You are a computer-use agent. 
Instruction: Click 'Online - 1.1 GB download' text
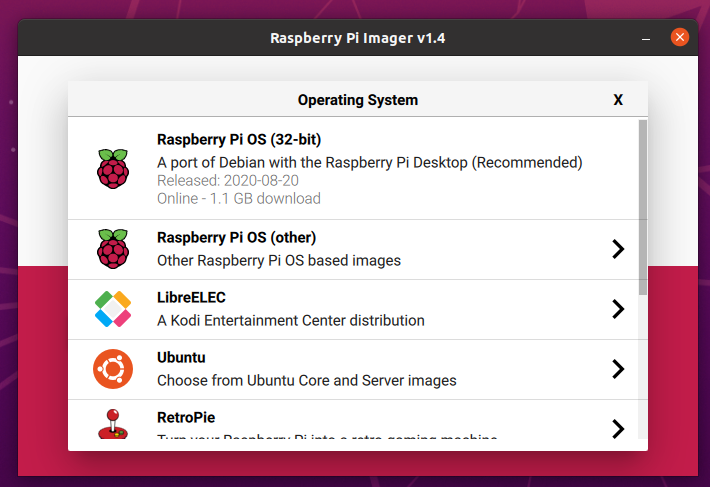pyautogui.click(x=239, y=199)
